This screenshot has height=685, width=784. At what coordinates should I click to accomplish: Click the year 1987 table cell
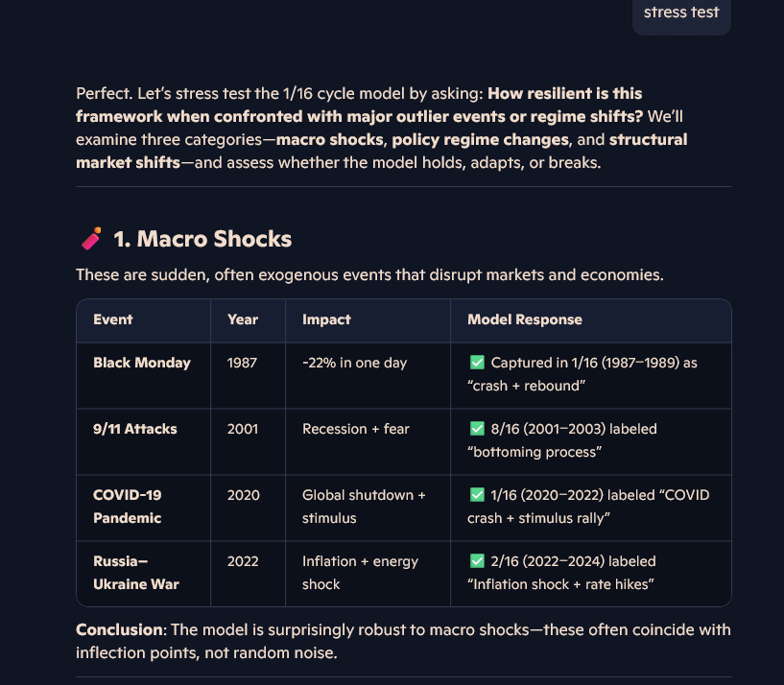pyautogui.click(x=243, y=363)
